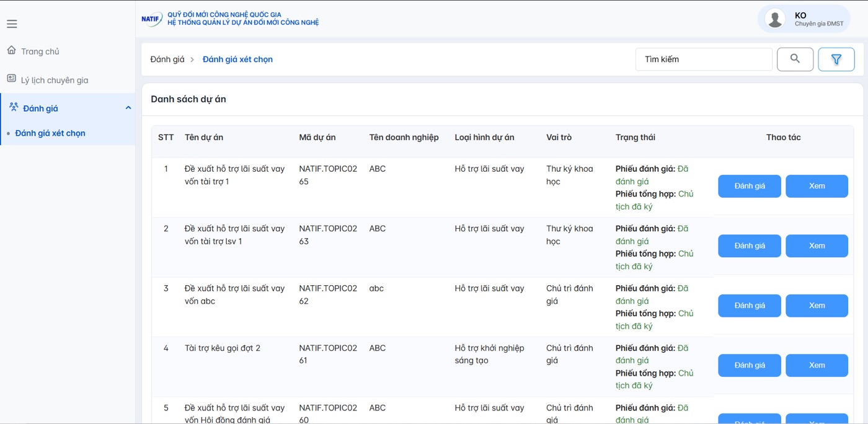
Task: Click the Thao tác column header
Action: (783, 138)
